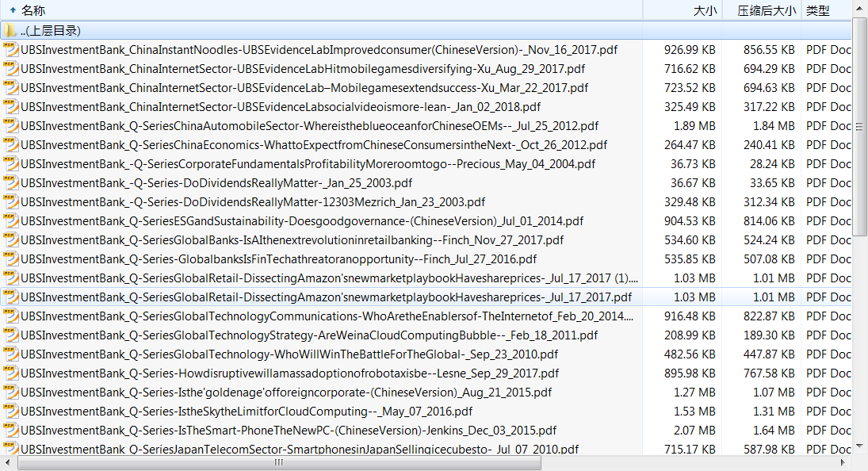Click the vertical scrollbar up arrow
Screen dimensions: 868x471
860,8
